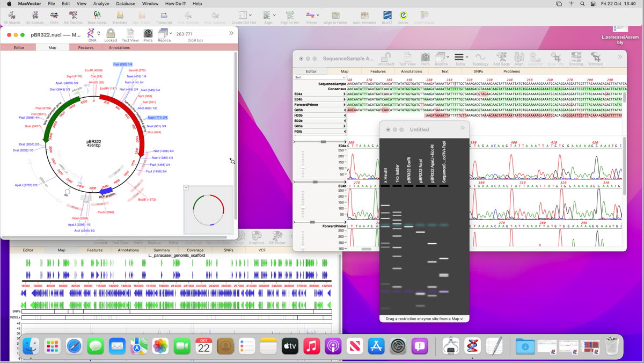Open the Primer dropdown arrow
The height and width of the screenshot is (363, 644).
pyautogui.click(x=318, y=16)
